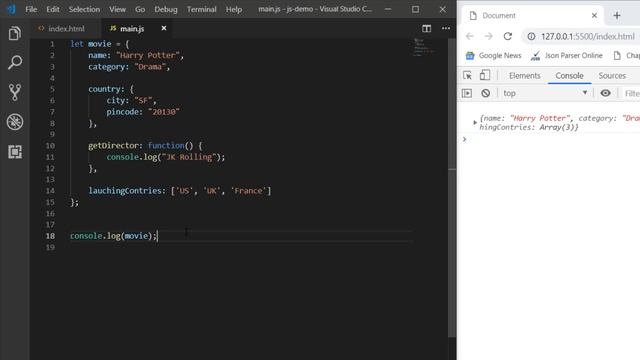The height and width of the screenshot is (360, 640).
Task: Click the site information icon in address bar
Action: [531, 36]
